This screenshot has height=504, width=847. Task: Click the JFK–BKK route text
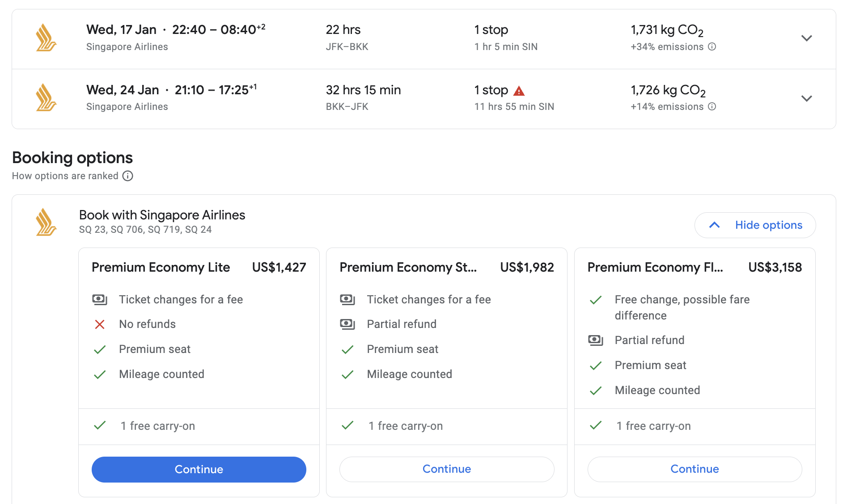(x=347, y=46)
